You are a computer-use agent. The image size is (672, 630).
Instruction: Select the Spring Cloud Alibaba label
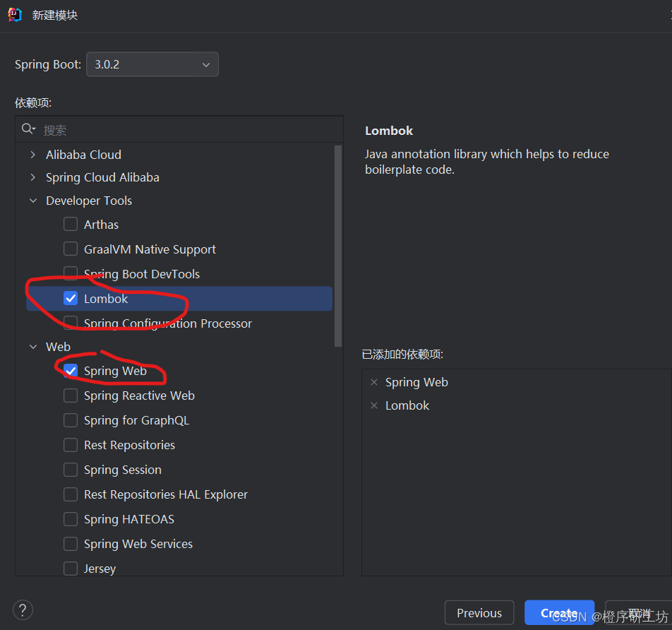coord(102,177)
